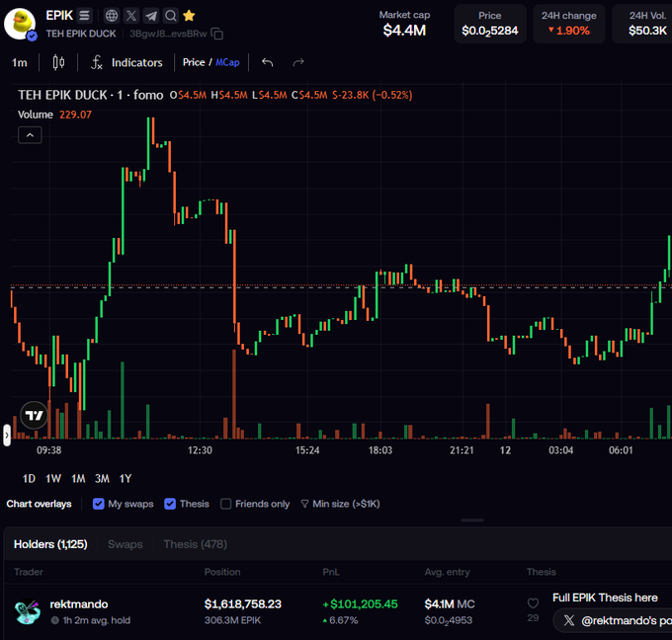Click the 03:04 time axis label
This screenshot has height=640, width=672.
561,450
